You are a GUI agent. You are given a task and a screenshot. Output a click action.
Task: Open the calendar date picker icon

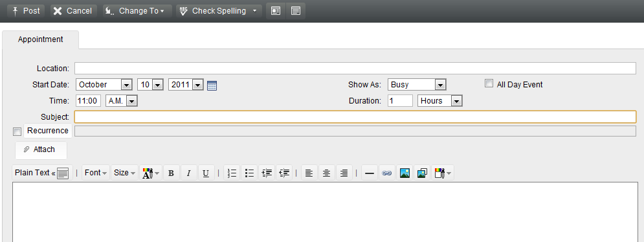click(212, 85)
